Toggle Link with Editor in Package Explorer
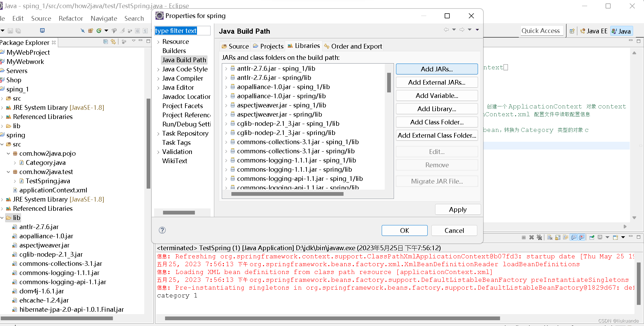Image resolution: width=644 pixels, height=326 pixels. point(113,42)
